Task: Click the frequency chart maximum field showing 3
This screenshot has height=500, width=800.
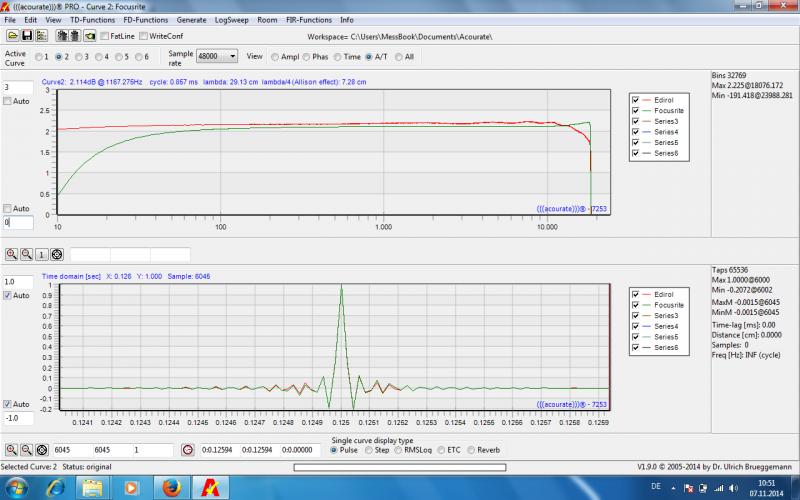Action: (18, 87)
